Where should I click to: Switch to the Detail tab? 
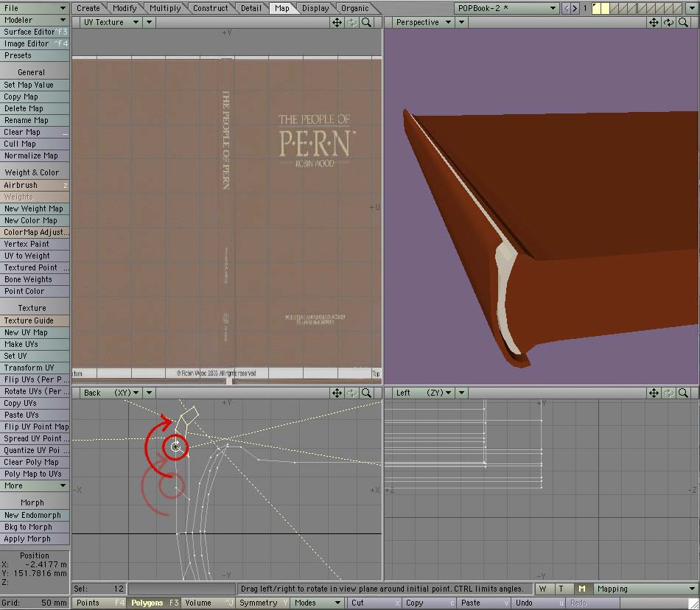coord(251,8)
